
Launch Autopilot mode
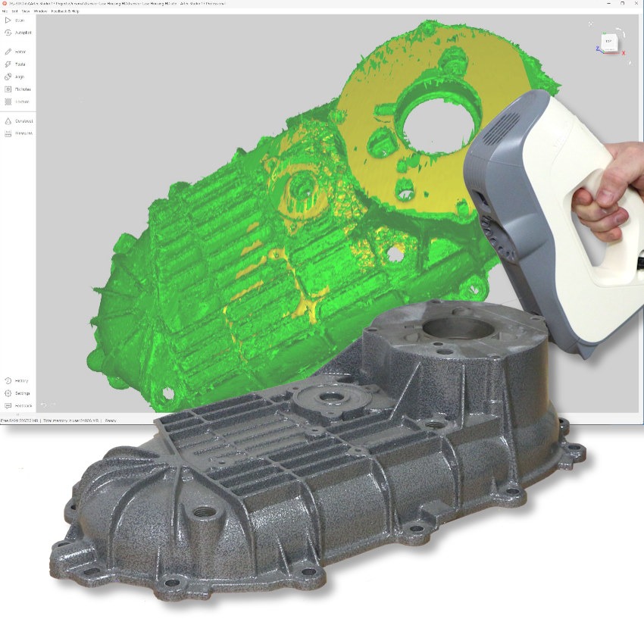point(15,33)
